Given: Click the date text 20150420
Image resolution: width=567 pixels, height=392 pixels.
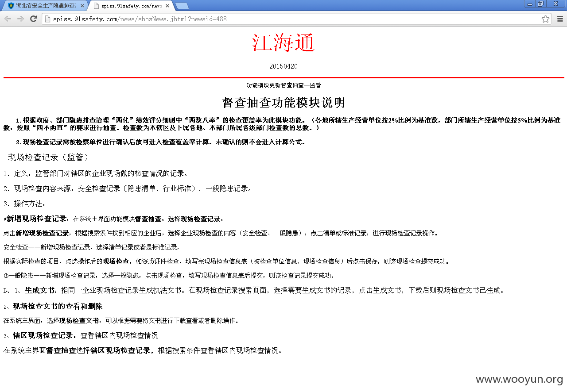Looking at the screenshot, I should tap(283, 66).
